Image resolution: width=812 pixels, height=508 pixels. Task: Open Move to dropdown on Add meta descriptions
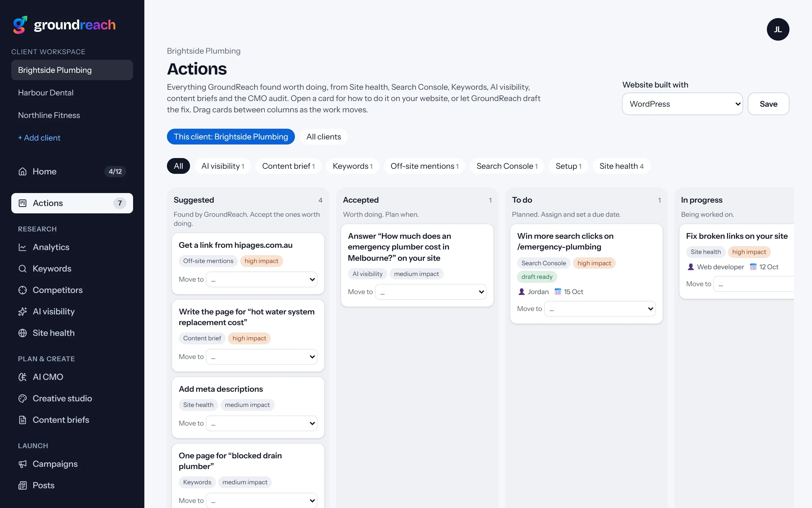point(261,423)
